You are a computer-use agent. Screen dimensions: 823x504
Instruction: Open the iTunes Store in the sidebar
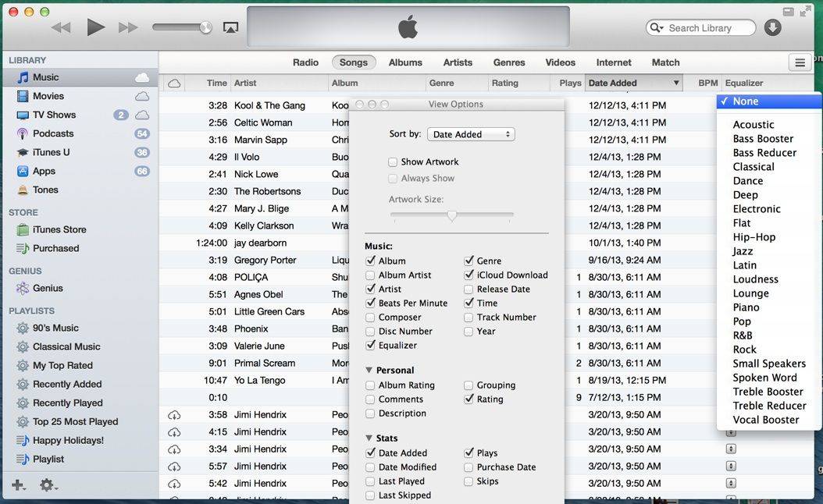coord(59,229)
